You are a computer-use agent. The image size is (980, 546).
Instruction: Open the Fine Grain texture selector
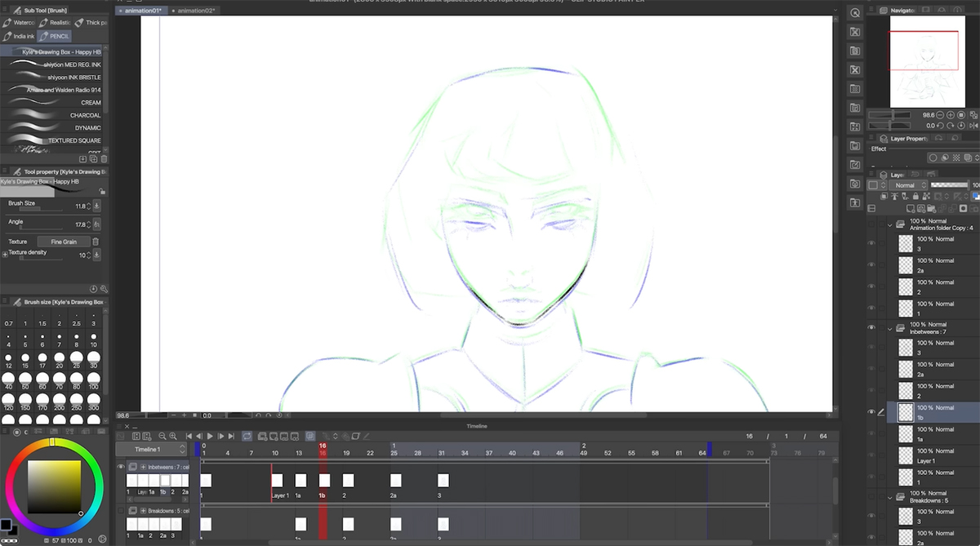(64, 242)
